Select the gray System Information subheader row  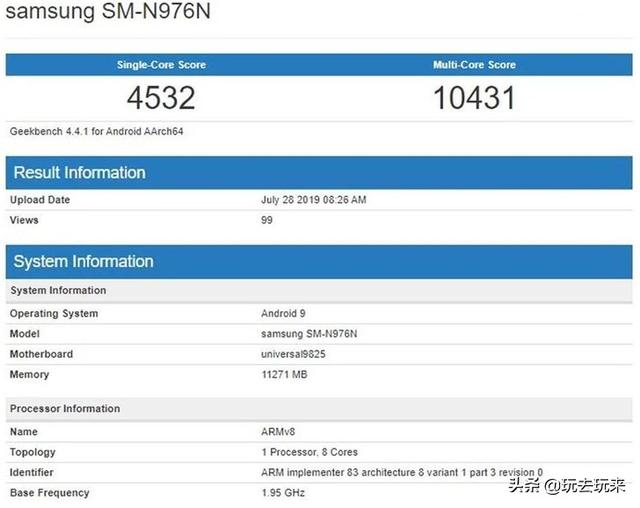click(319, 291)
